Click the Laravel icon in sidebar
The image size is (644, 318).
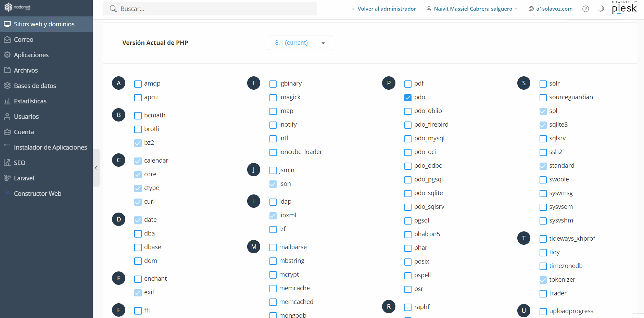pos(7,178)
